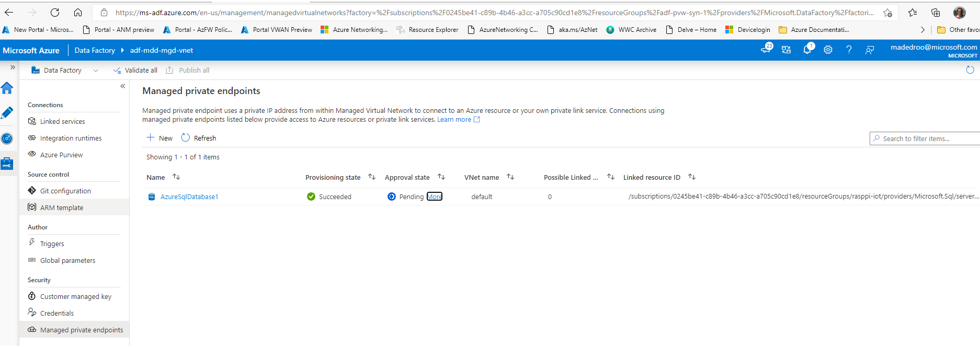
Task: Click Publish all button
Action: (x=188, y=71)
